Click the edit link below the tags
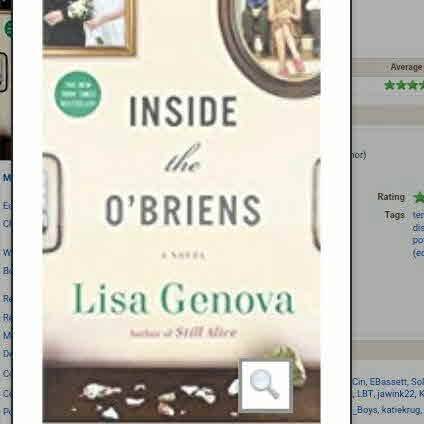 (418, 253)
